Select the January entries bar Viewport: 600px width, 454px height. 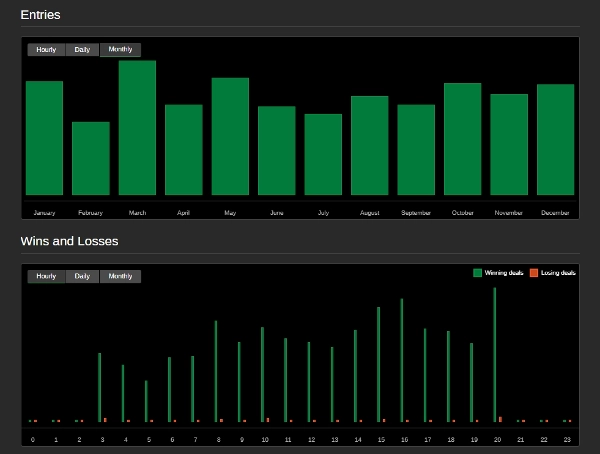[x=44, y=138]
